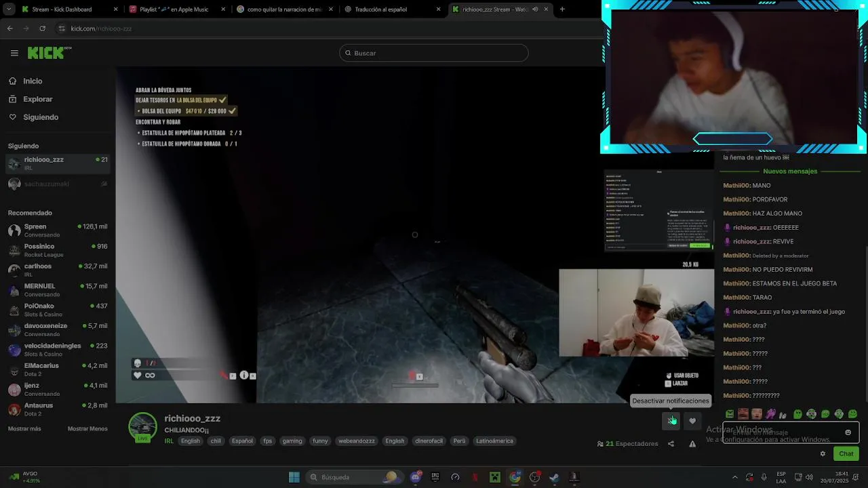Image resolution: width=868 pixels, height=488 pixels.
Task: Click richiooo_zzz channel name below video
Action: click(x=193, y=419)
